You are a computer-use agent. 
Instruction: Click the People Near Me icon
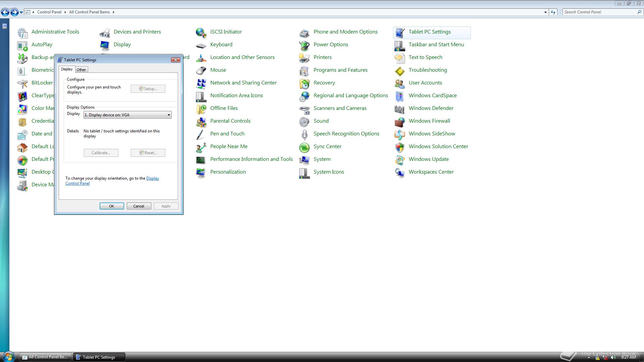pyautogui.click(x=201, y=147)
